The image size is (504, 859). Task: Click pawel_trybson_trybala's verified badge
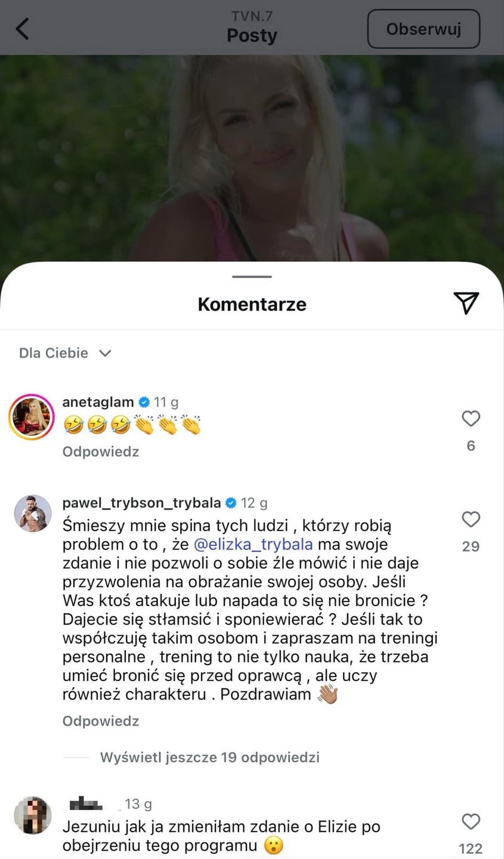231,503
